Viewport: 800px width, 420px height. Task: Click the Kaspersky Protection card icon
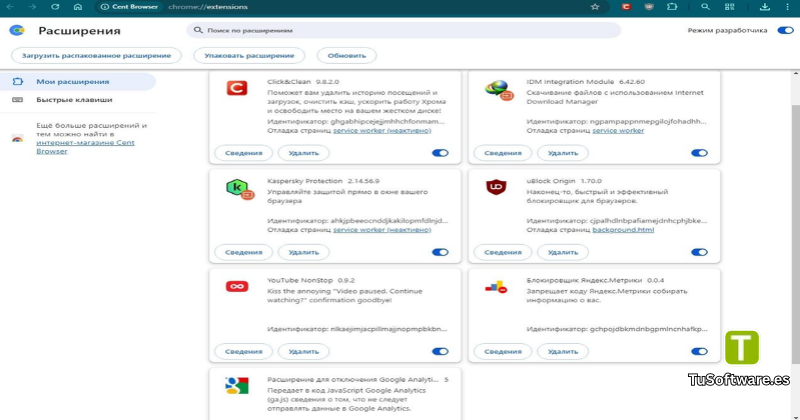[x=239, y=189]
